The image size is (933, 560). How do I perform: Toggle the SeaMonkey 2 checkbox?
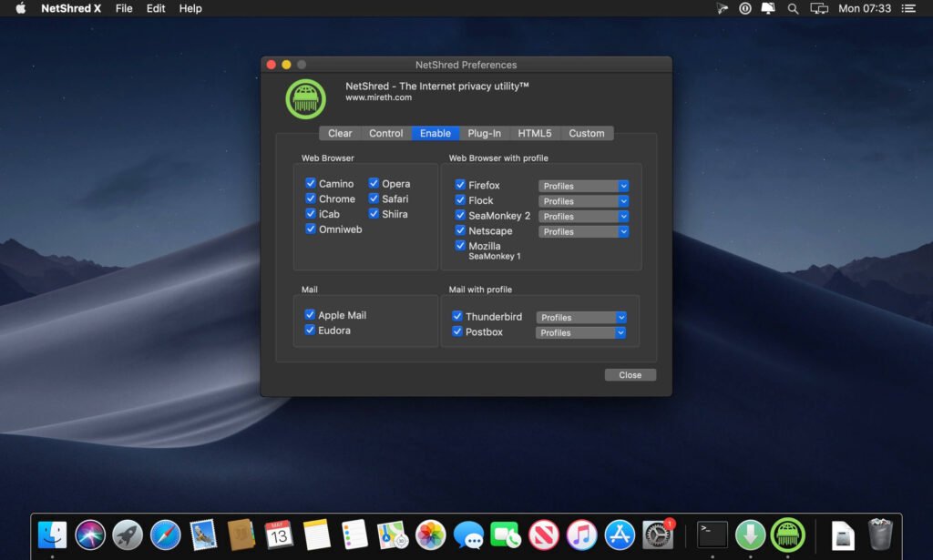(459, 216)
